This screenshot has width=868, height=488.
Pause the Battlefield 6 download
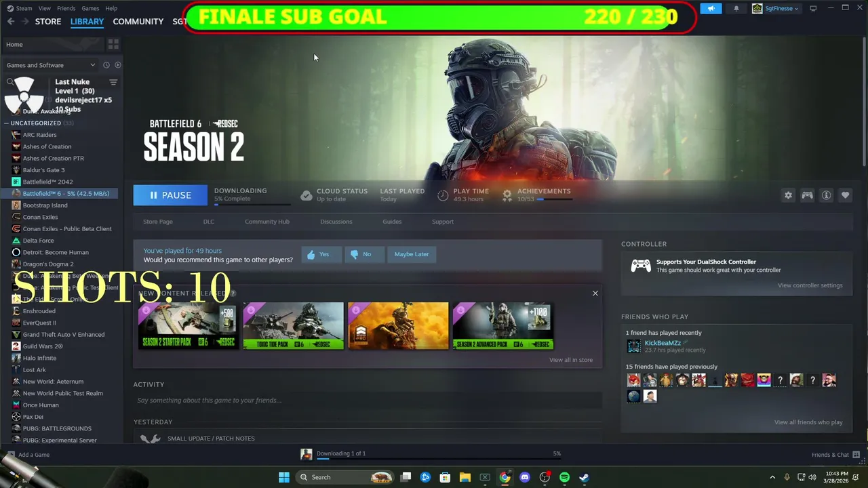pos(170,195)
